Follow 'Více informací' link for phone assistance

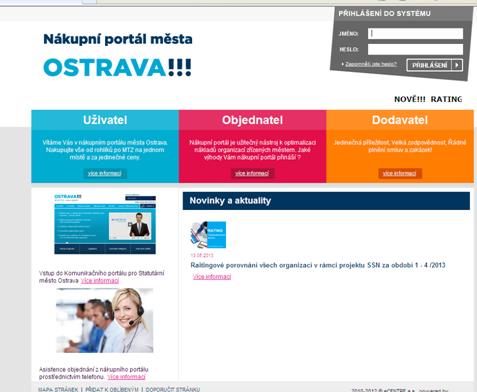126,377
